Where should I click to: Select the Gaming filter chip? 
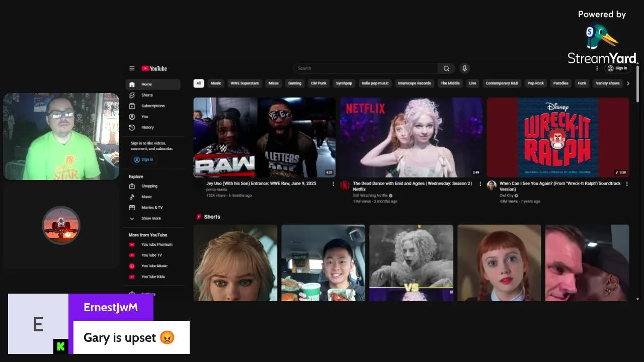(x=295, y=83)
